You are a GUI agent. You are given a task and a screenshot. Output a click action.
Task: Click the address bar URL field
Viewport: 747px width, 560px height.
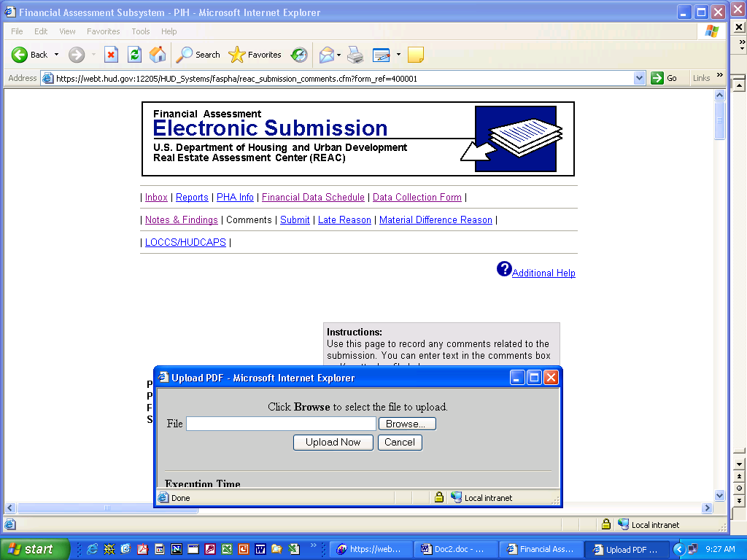click(337, 78)
